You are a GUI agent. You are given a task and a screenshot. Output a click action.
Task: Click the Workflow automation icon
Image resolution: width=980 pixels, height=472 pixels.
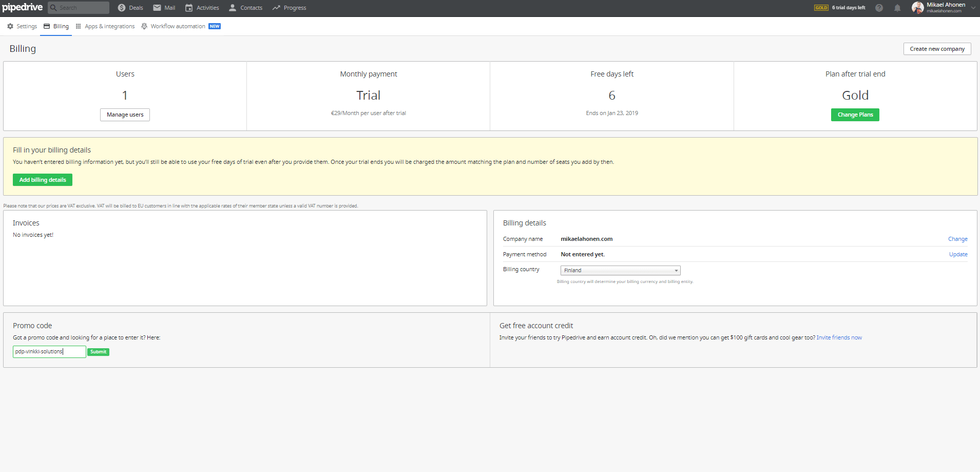pyautogui.click(x=144, y=26)
